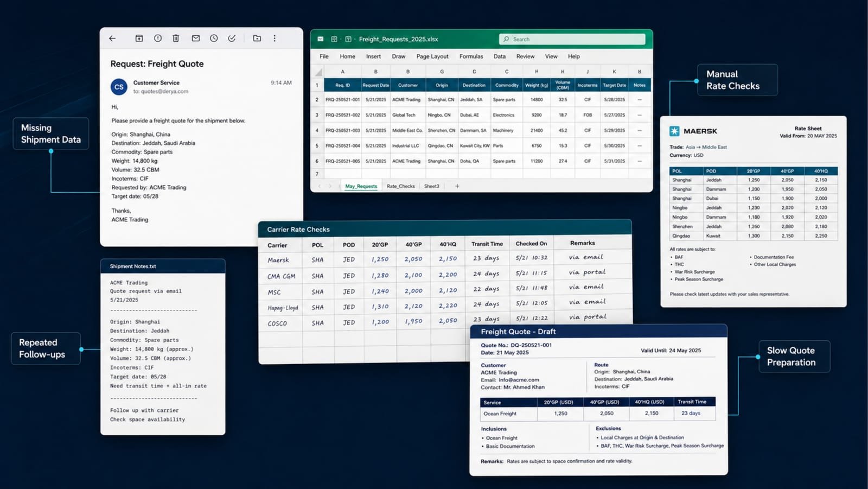Move the email to a folder

pos(257,39)
